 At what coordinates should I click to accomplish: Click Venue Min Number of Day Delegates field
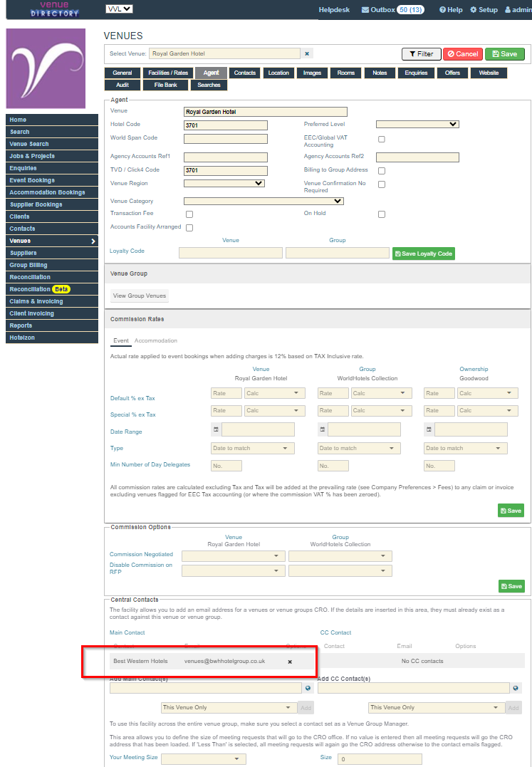[x=226, y=466]
